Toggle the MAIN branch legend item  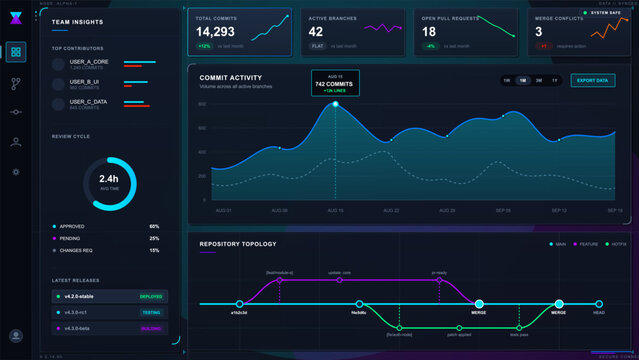click(557, 244)
